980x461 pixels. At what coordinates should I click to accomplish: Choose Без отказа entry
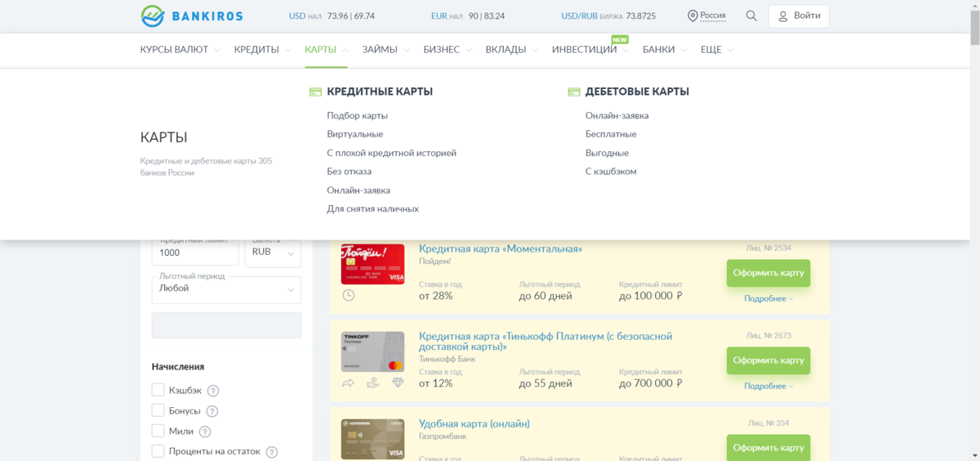(x=349, y=172)
